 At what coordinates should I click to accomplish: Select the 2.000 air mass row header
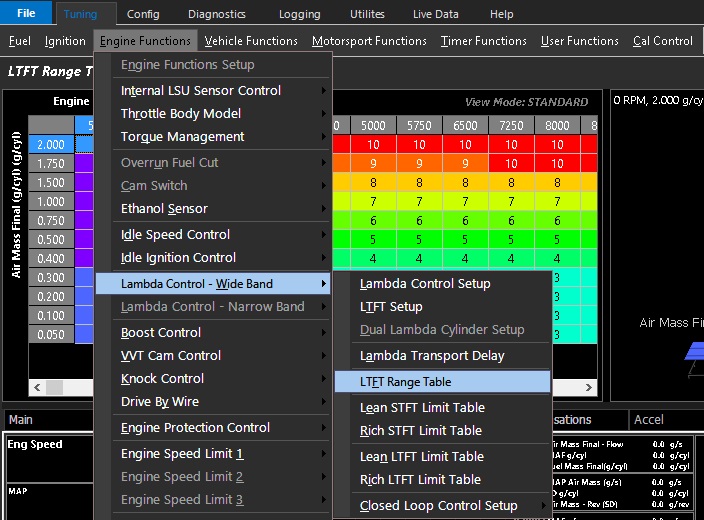[51, 145]
